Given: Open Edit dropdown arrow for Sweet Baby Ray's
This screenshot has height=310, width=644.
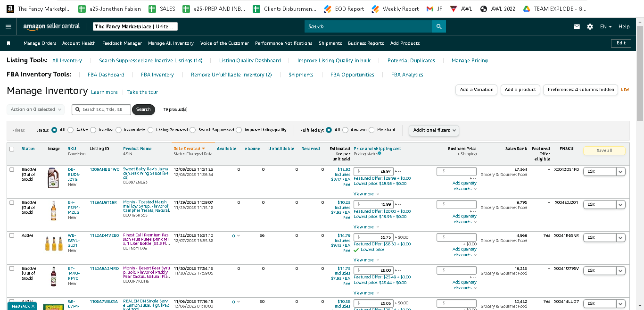Looking at the screenshot, I should (621, 172).
